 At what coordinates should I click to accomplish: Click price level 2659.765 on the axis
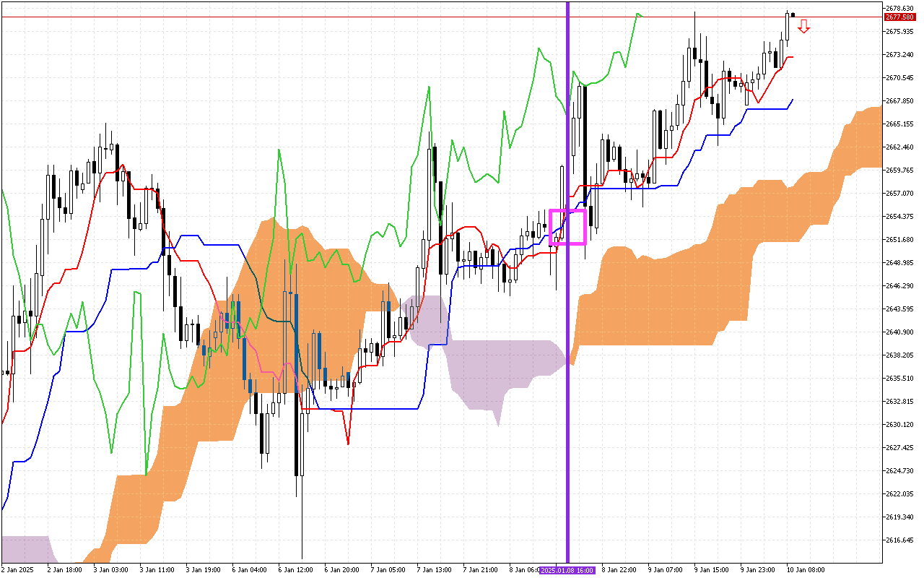(x=899, y=170)
